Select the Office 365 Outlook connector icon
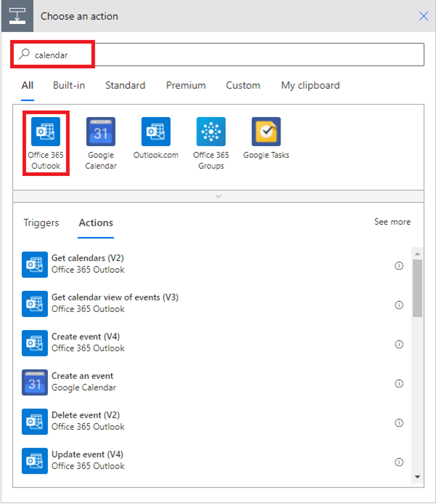 [46, 132]
